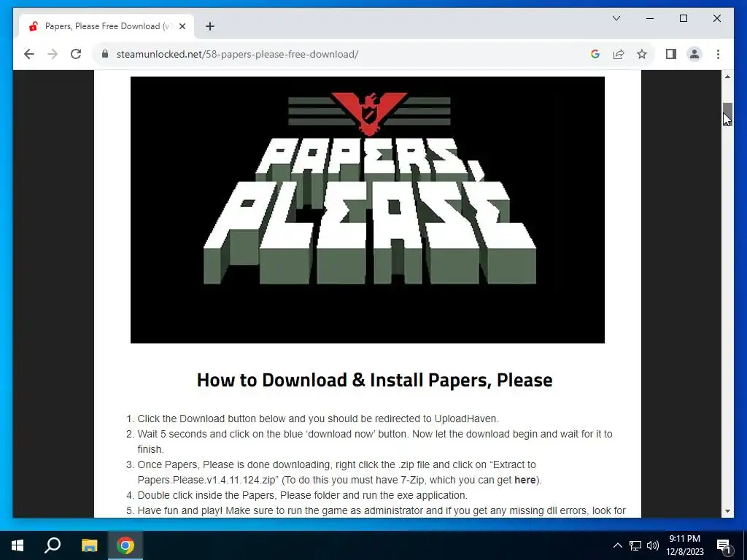Reload the current page
747x560 pixels.
coord(76,54)
